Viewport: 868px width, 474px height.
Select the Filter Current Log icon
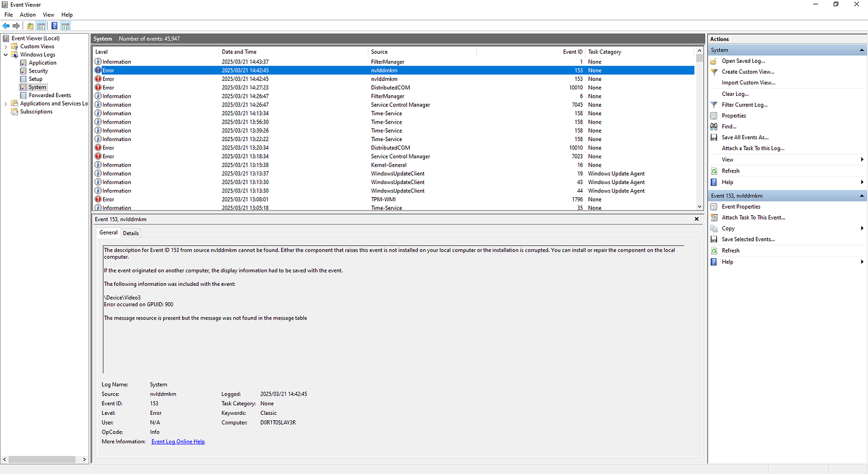(714, 105)
